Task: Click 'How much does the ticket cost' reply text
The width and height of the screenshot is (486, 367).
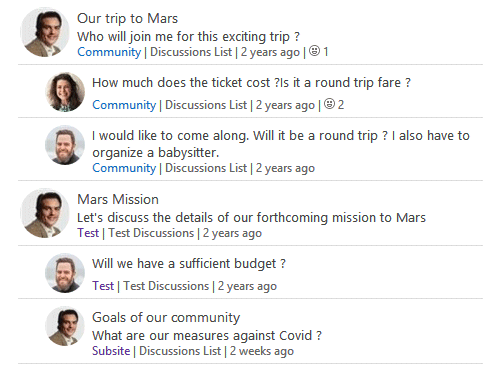Action: (251, 82)
